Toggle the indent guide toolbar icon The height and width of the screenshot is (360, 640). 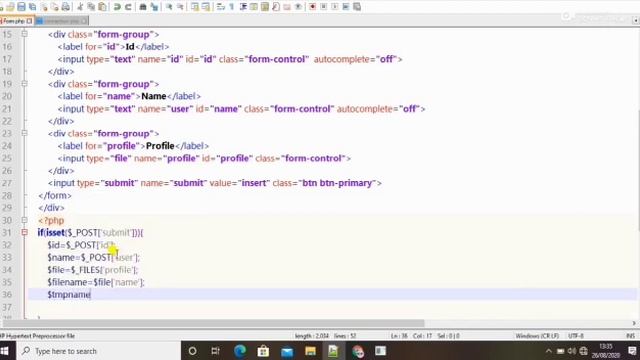click(x=243, y=7)
